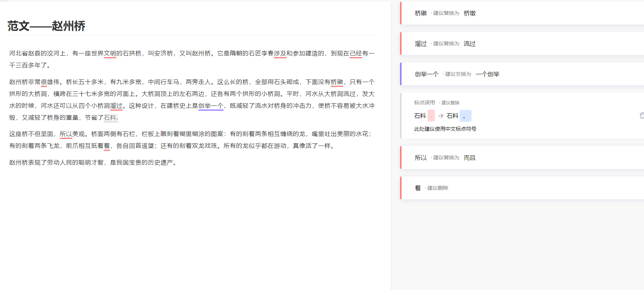Click the underlined character 很 before 雄伟
The height and width of the screenshot is (290, 644).
pyautogui.click(x=44, y=82)
